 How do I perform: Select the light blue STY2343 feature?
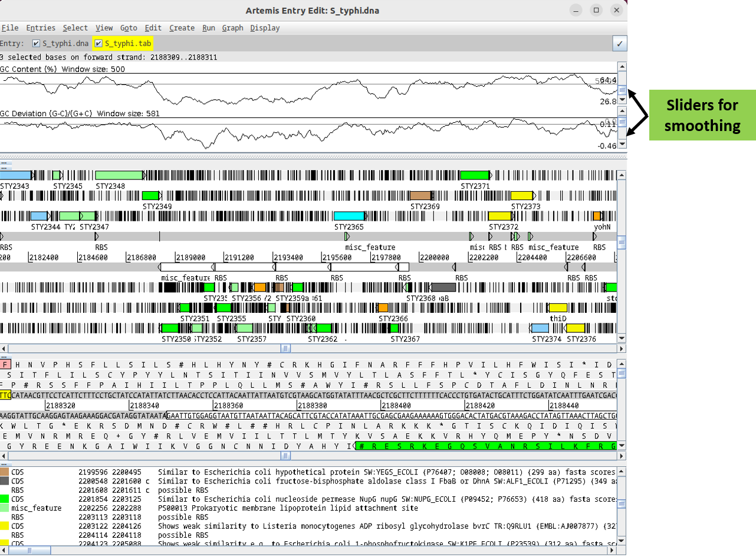pyautogui.click(x=15, y=175)
